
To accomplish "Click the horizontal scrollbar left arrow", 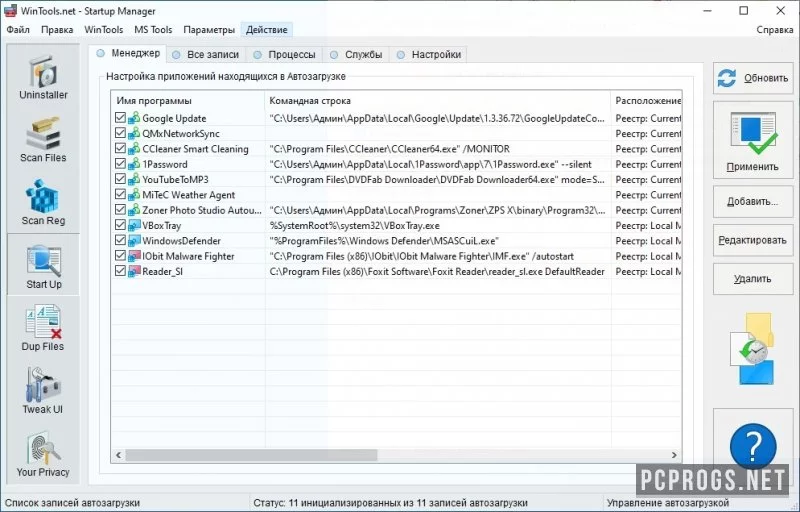I will tap(118, 455).
